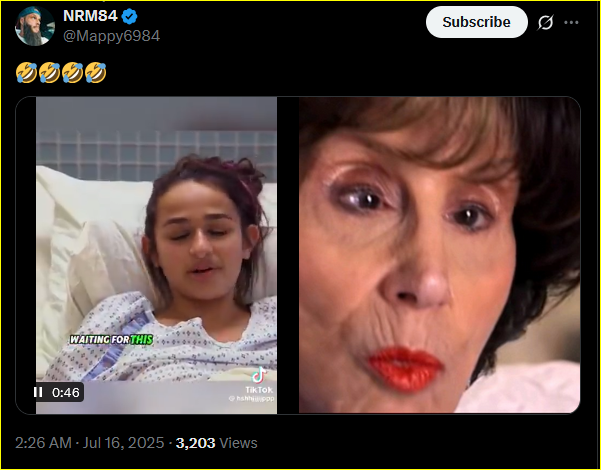The image size is (601, 470).
Task: Open the NRM84 profile avatar
Action: pyautogui.click(x=34, y=26)
